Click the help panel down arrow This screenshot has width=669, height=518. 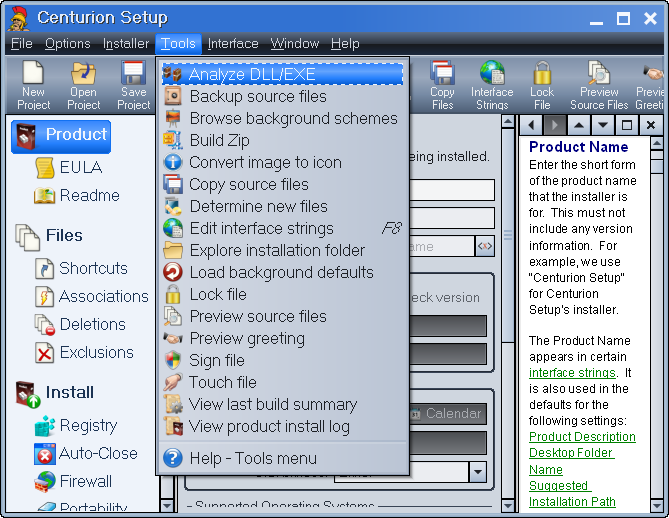(x=603, y=125)
